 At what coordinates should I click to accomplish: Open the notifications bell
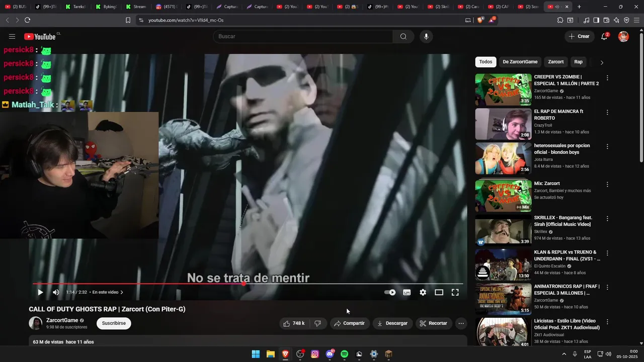[x=604, y=36]
